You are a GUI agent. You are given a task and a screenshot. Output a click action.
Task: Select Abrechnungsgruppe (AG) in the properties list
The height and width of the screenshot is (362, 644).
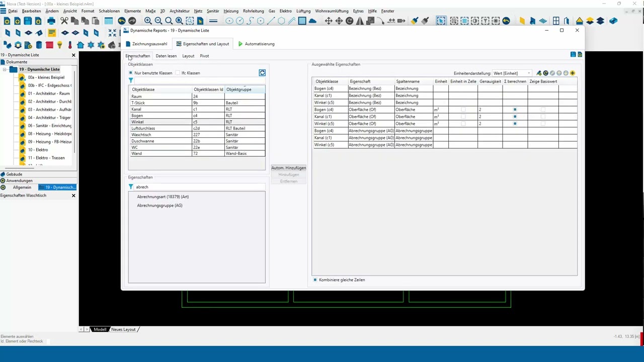[x=159, y=205]
